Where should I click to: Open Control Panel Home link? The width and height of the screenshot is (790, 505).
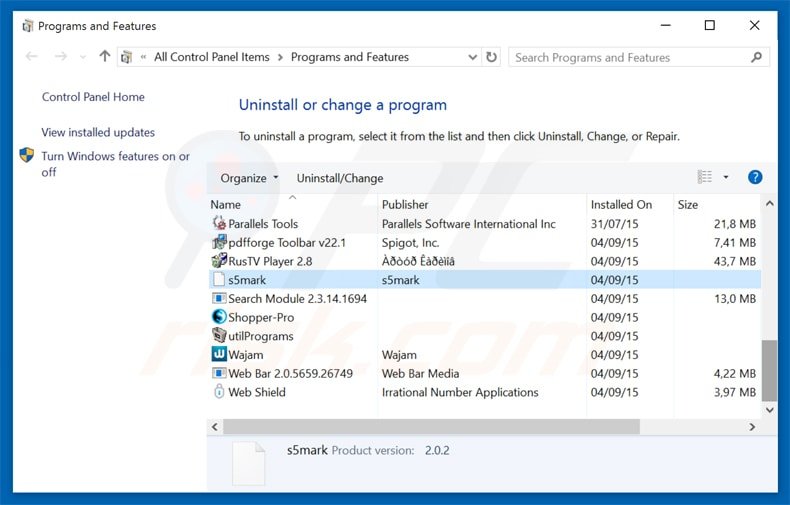(x=93, y=97)
